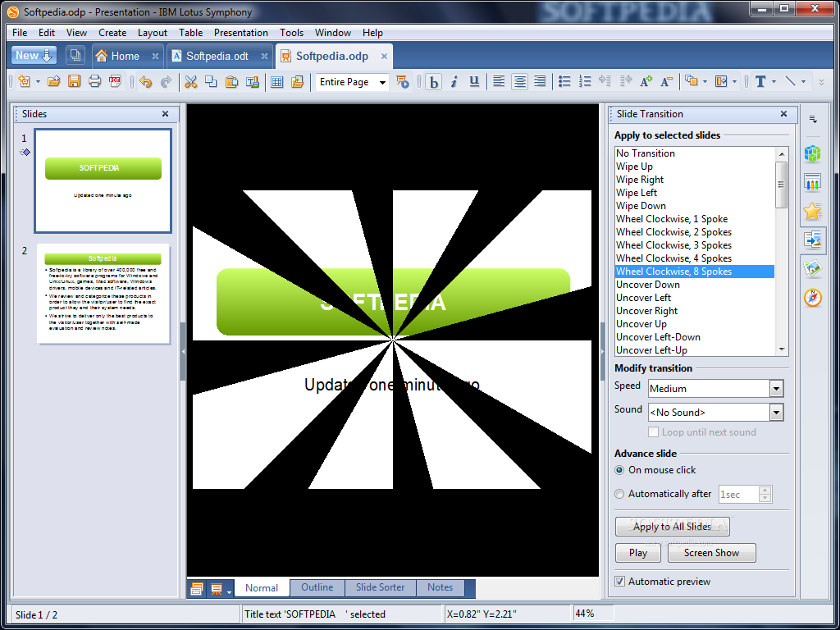
Task: Expand the Line tool dropdown arrow
Action: [804, 82]
